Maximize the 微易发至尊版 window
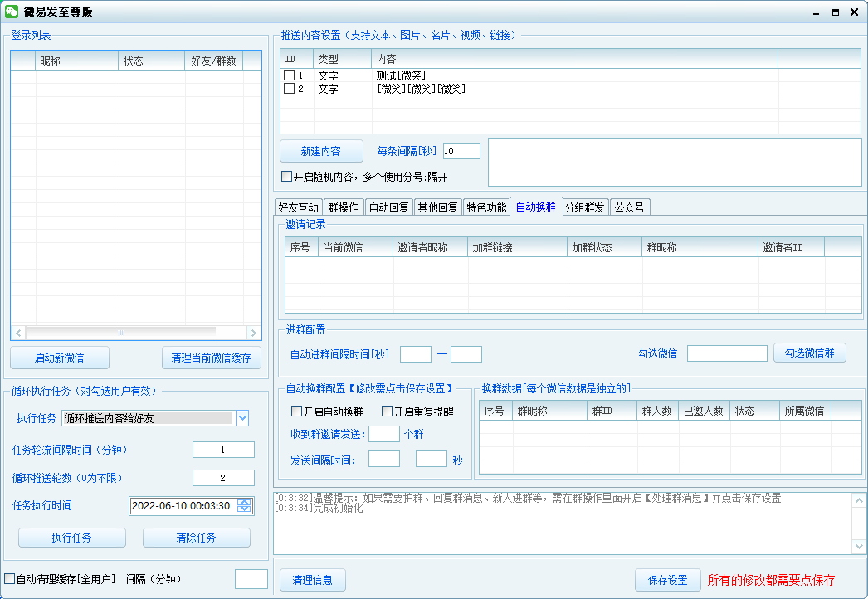 (836, 12)
